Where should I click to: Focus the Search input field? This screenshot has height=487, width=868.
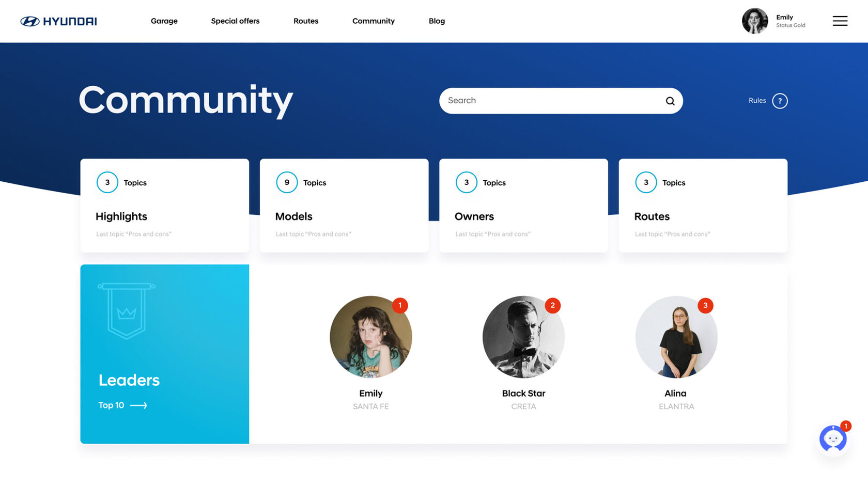click(561, 101)
